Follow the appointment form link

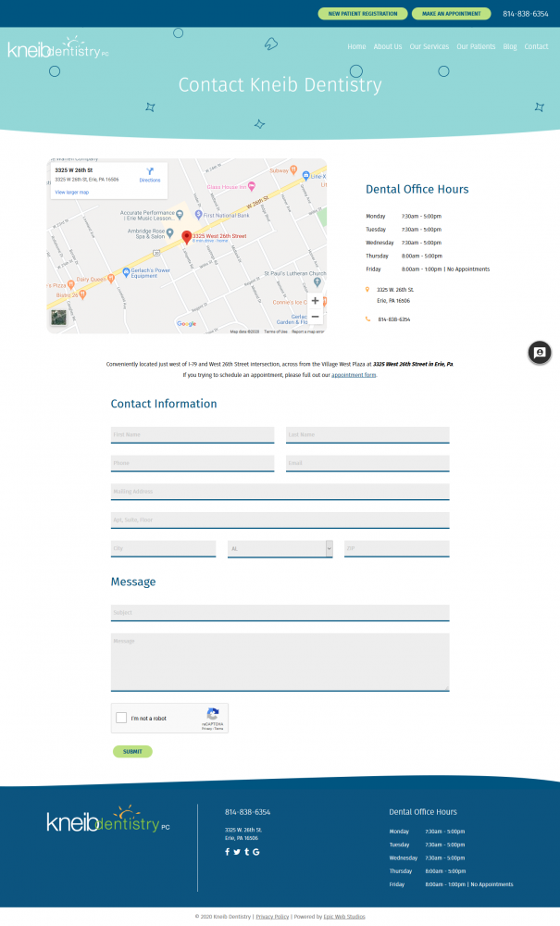(x=354, y=375)
